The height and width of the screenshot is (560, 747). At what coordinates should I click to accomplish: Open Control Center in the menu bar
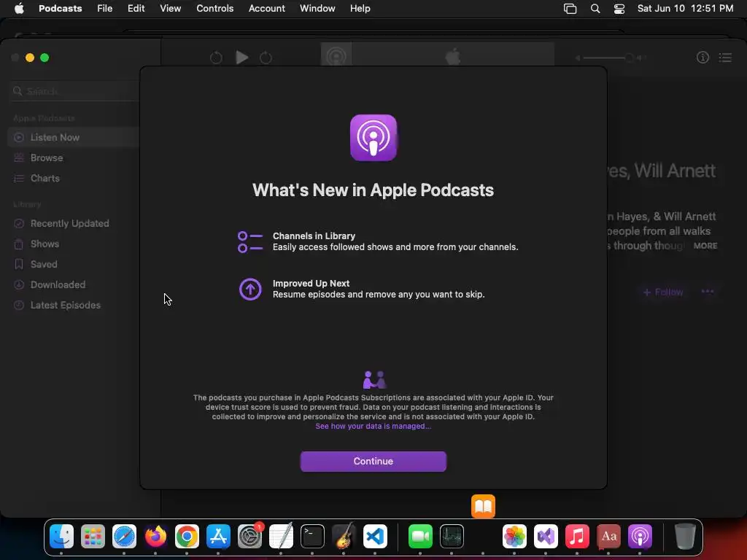point(619,8)
